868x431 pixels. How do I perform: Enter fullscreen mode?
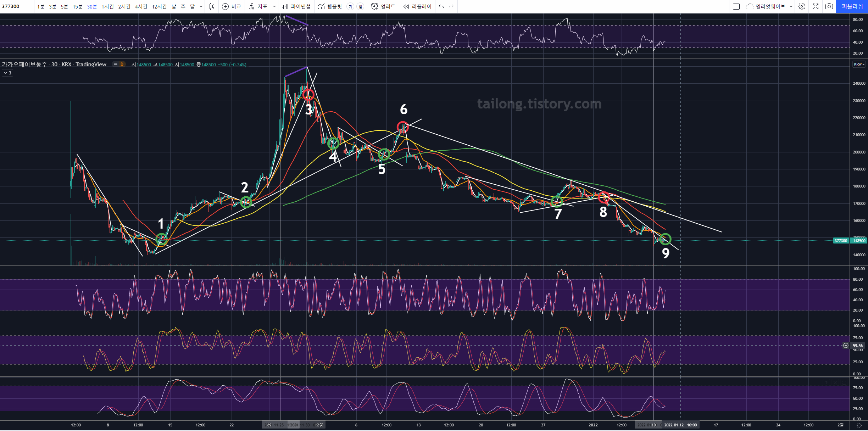816,6
